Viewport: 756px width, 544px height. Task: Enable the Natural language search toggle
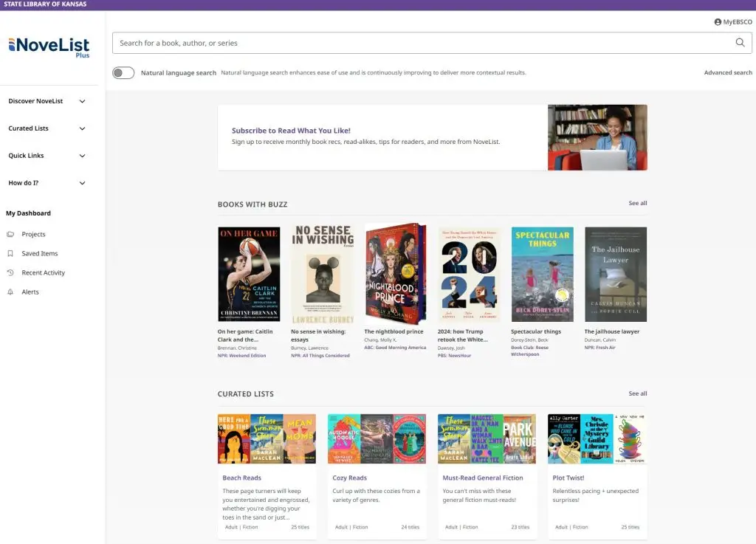123,73
